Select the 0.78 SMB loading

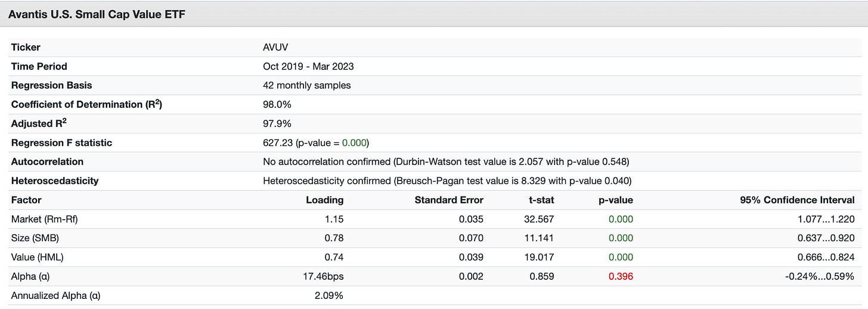click(x=333, y=238)
